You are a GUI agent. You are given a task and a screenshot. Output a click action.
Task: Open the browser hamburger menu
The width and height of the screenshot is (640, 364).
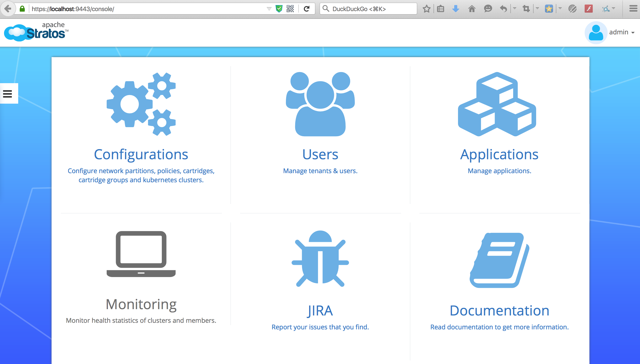pos(633,9)
